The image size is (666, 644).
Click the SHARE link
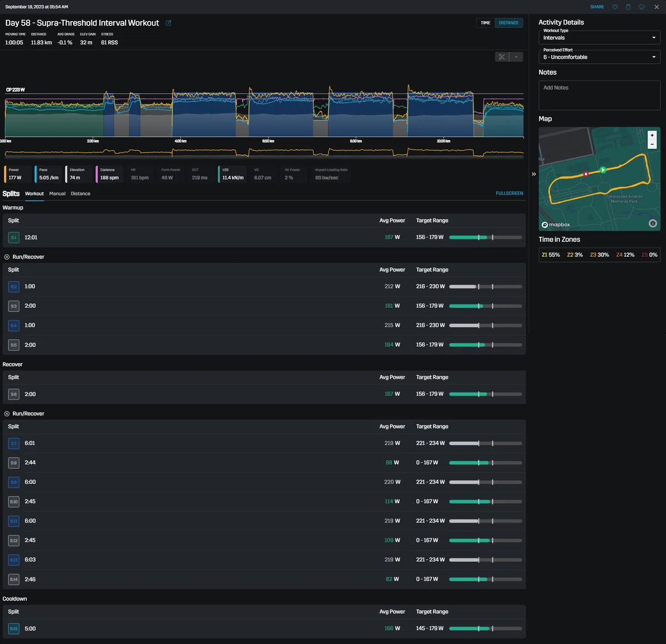pos(597,7)
